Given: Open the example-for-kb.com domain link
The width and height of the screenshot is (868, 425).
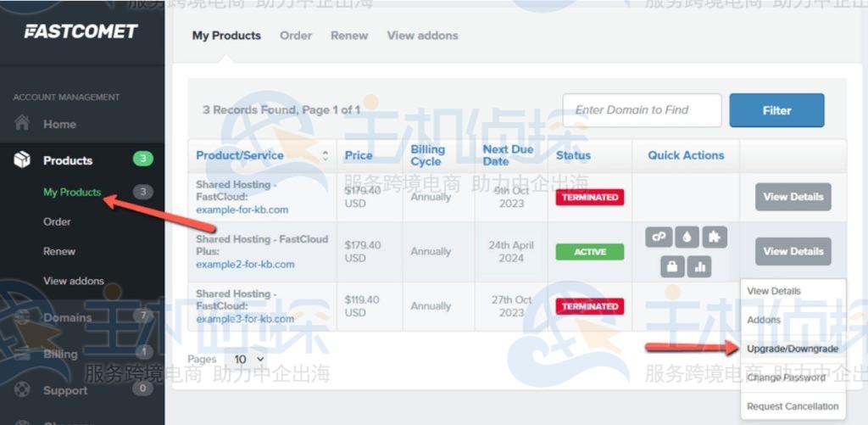Looking at the screenshot, I should pos(242,210).
